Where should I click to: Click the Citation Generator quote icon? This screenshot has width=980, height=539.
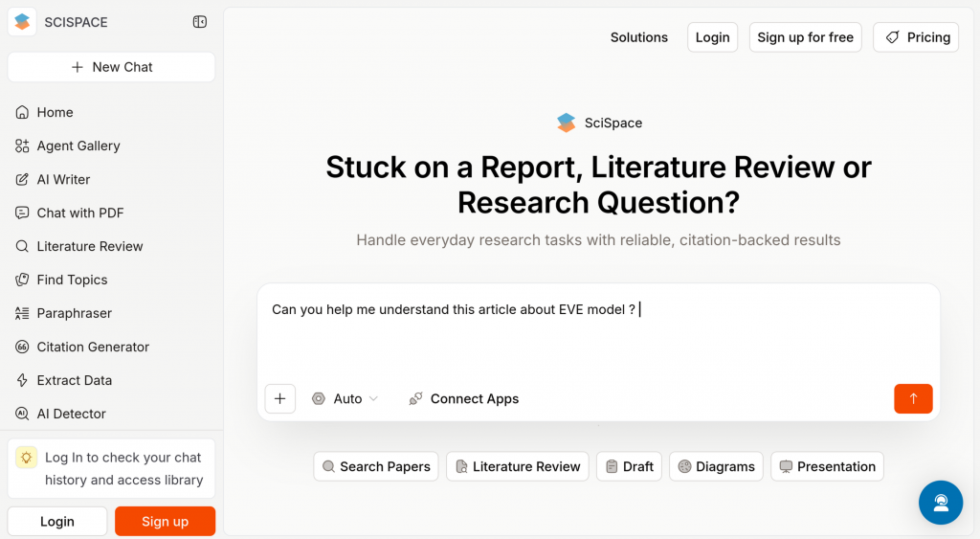tap(22, 347)
